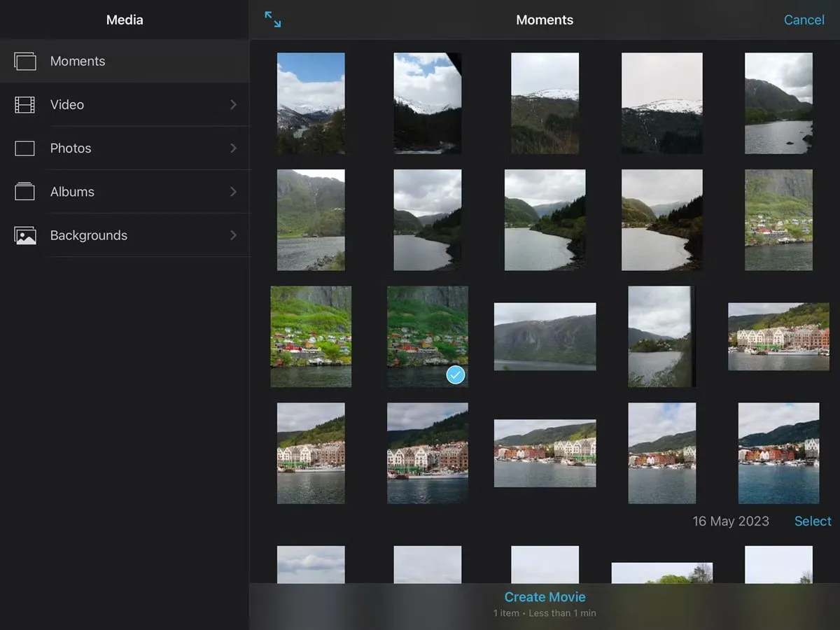Expand the Albums category chevron
This screenshot has width=840, height=630.
click(x=233, y=192)
